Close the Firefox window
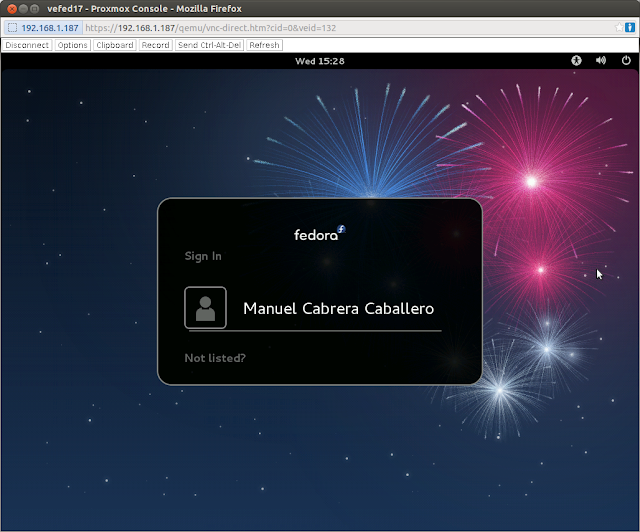The image size is (640, 532). click(12, 9)
